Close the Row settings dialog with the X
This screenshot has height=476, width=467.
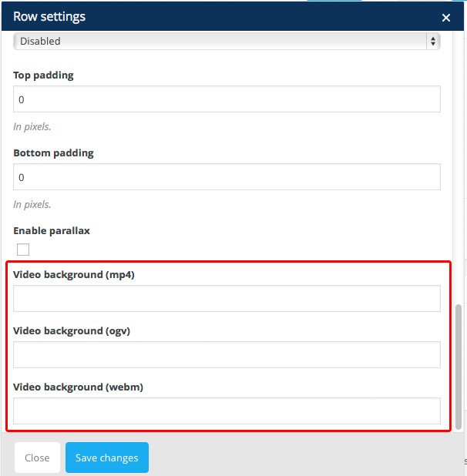point(446,18)
